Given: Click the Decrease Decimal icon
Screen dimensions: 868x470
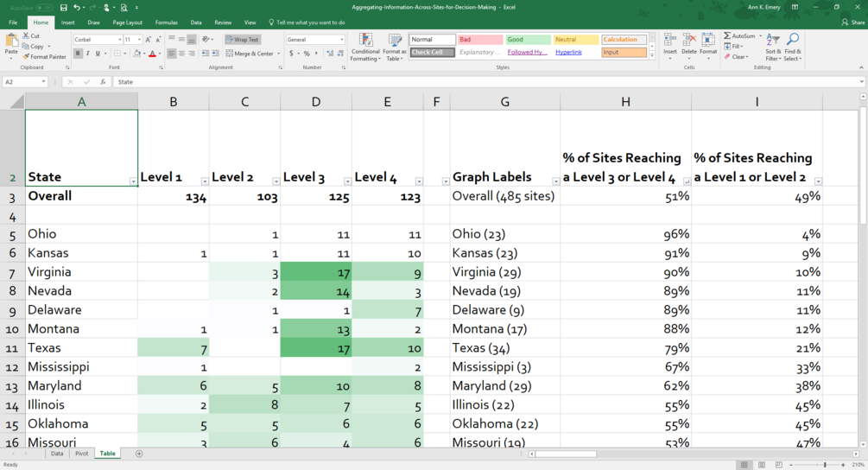Looking at the screenshot, I should (340, 54).
